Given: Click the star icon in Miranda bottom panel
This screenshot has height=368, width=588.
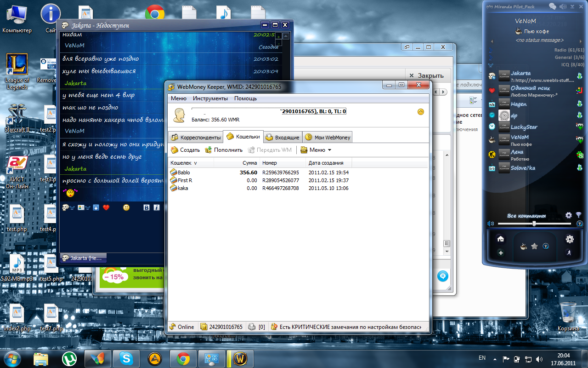Looking at the screenshot, I should [534, 247].
